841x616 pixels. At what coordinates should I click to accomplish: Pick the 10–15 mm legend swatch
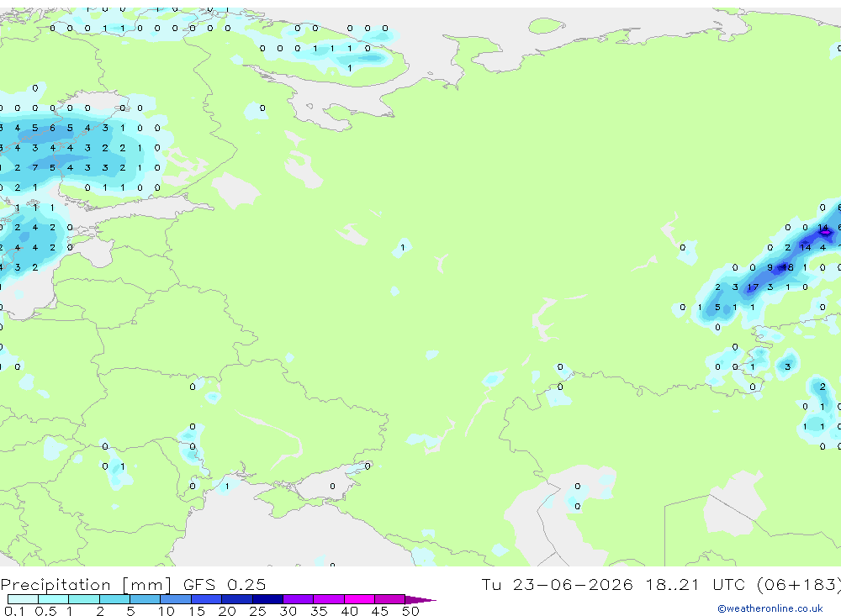click(176, 599)
